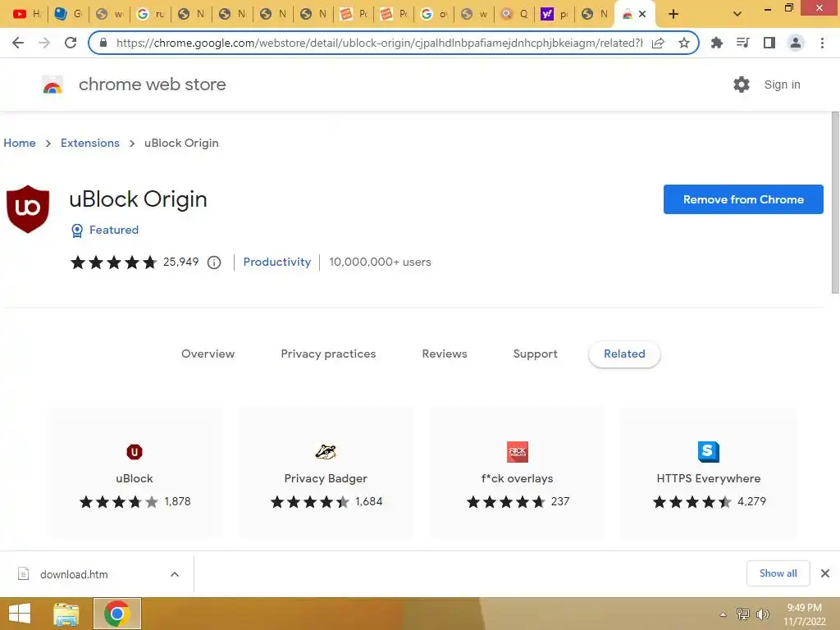Go to Extensions breadcrumb link

click(90, 143)
